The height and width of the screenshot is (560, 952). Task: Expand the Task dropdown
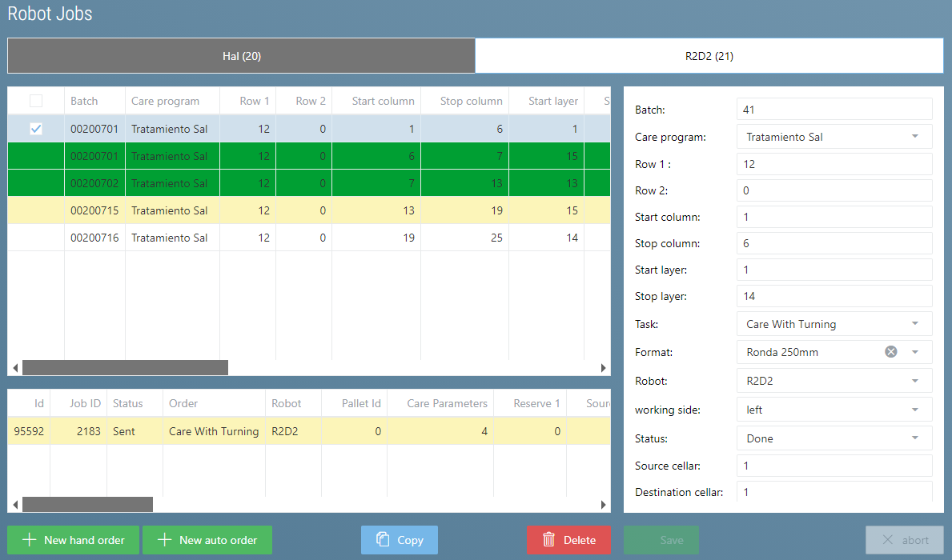[914, 324]
